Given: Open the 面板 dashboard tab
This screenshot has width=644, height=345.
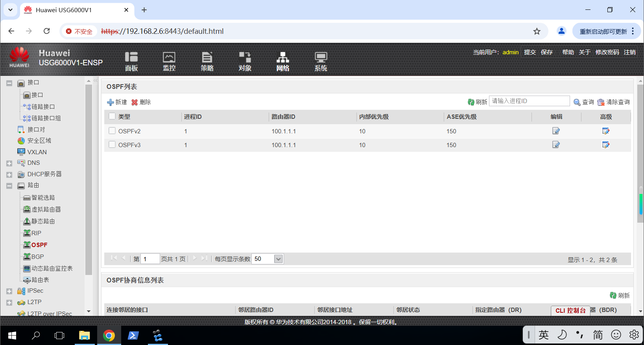Looking at the screenshot, I should (131, 62).
